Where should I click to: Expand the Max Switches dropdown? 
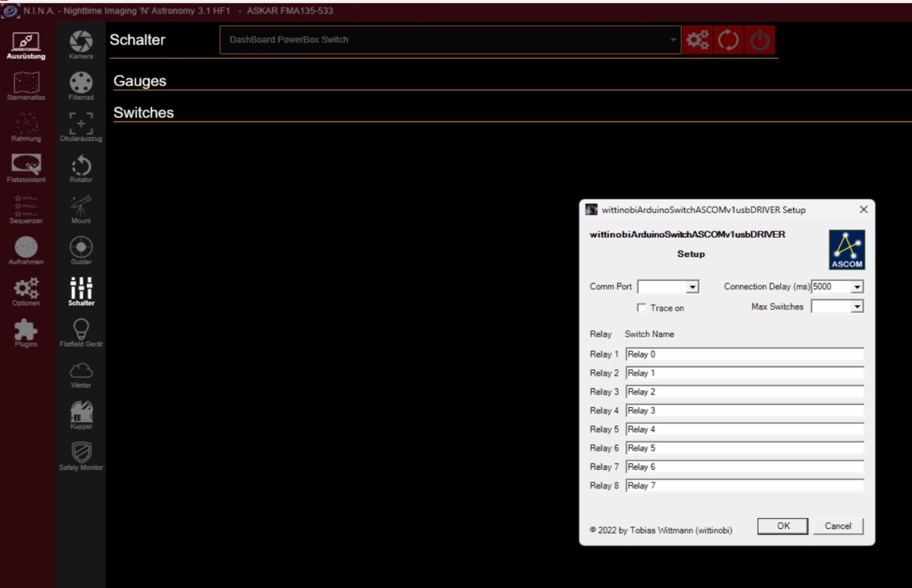[857, 307]
